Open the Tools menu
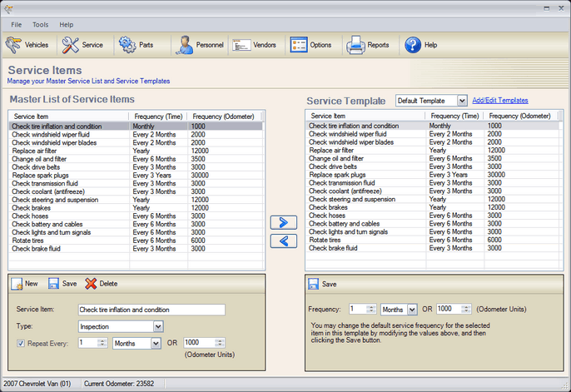The width and height of the screenshot is (571, 392). [41, 25]
